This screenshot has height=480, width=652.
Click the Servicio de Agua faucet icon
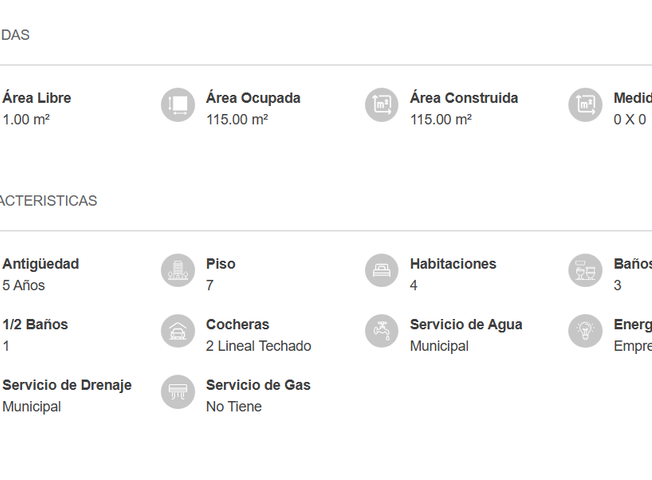coord(382,331)
